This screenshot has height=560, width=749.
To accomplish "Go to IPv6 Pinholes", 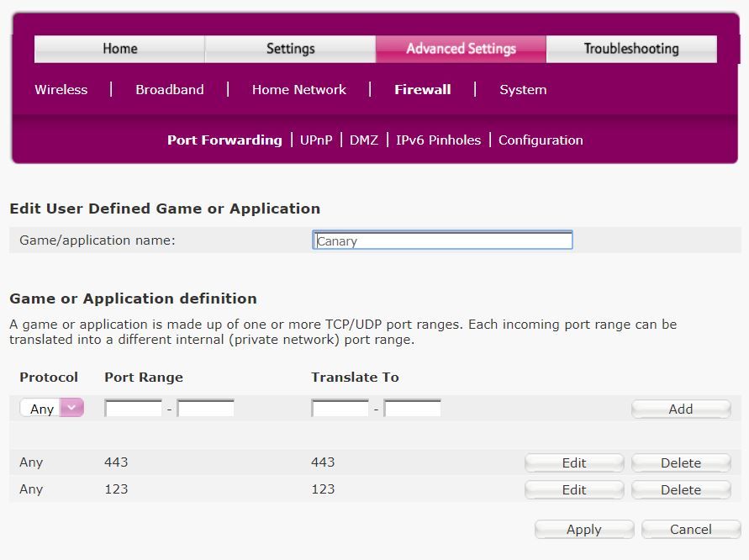I will [x=438, y=140].
